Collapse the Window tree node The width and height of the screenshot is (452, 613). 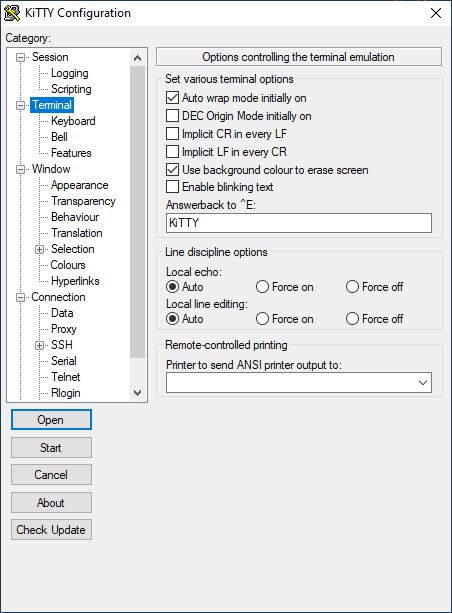point(20,169)
